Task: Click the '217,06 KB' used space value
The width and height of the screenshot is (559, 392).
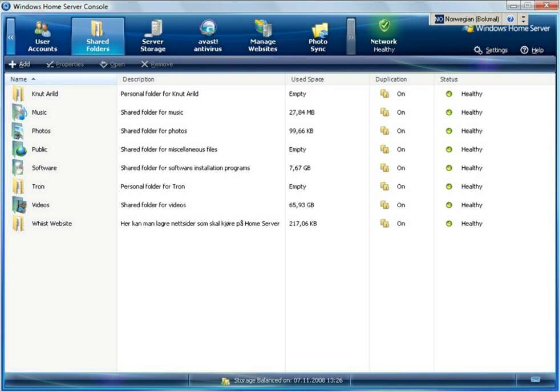Action: click(303, 224)
